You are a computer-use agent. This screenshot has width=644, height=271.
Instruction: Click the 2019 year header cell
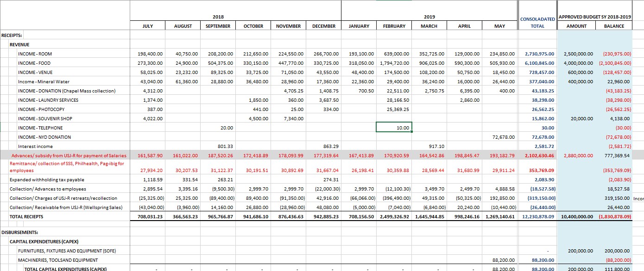click(x=429, y=17)
